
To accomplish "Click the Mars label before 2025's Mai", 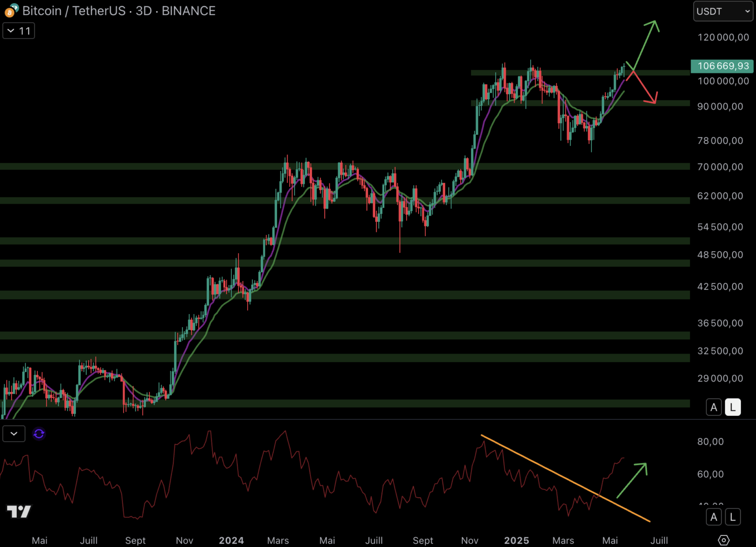I will 563,540.
